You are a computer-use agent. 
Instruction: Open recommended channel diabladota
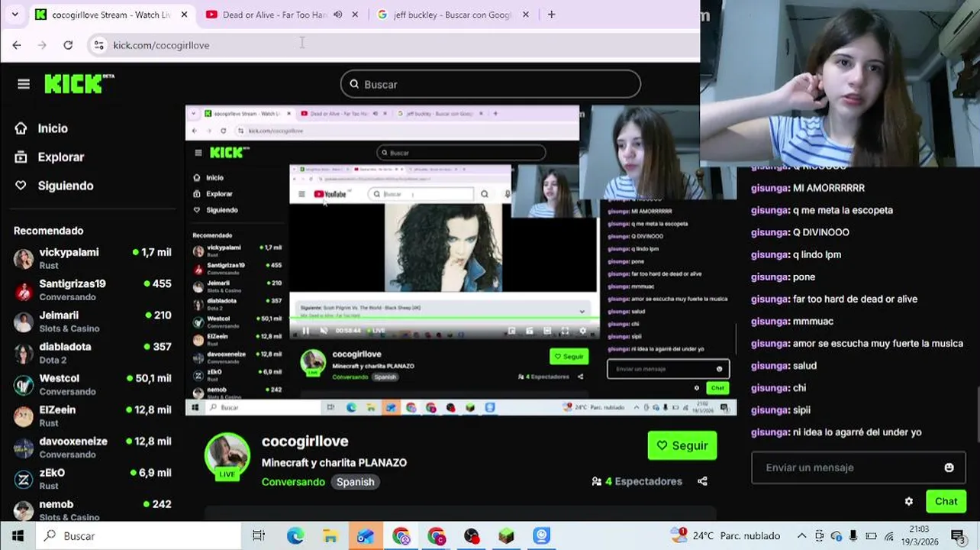pos(92,352)
